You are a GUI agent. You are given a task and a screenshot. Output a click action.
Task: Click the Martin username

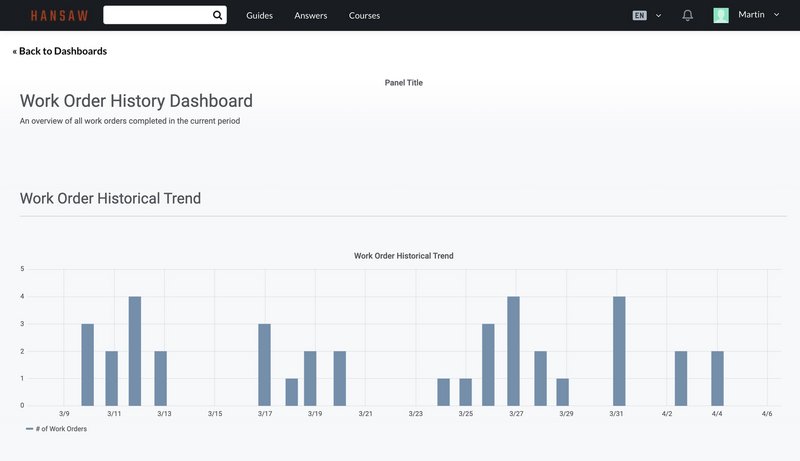[x=751, y=15]
